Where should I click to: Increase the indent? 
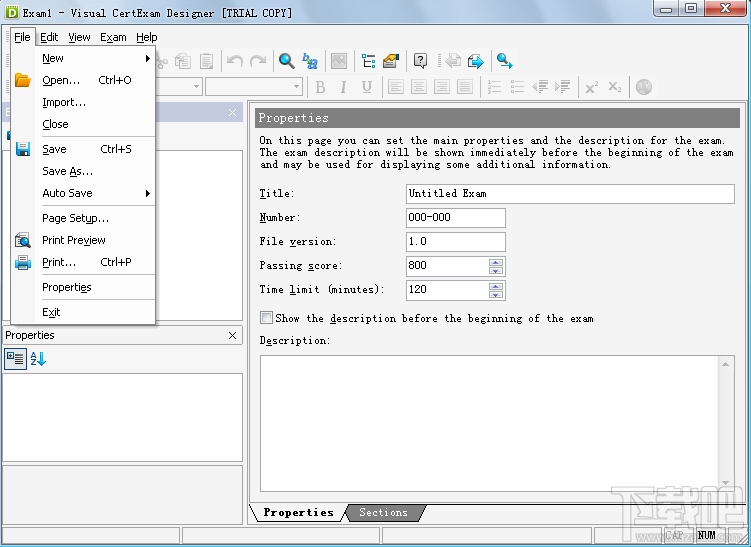(x=563, y=87)
